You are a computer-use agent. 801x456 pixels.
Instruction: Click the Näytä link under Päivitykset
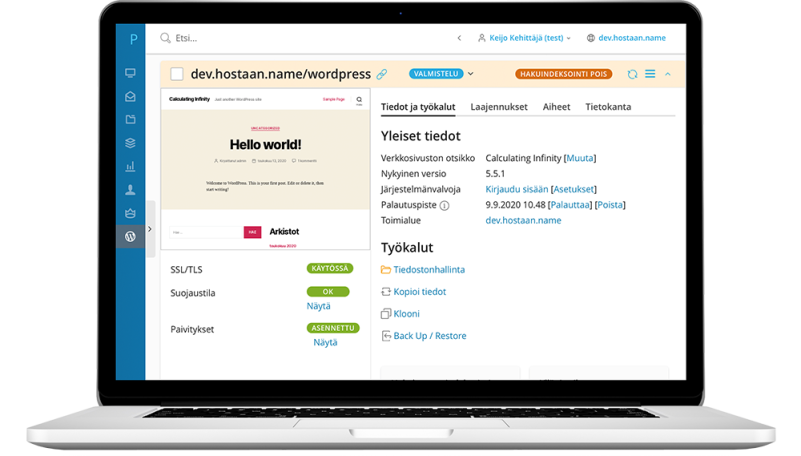coord(325,343)
